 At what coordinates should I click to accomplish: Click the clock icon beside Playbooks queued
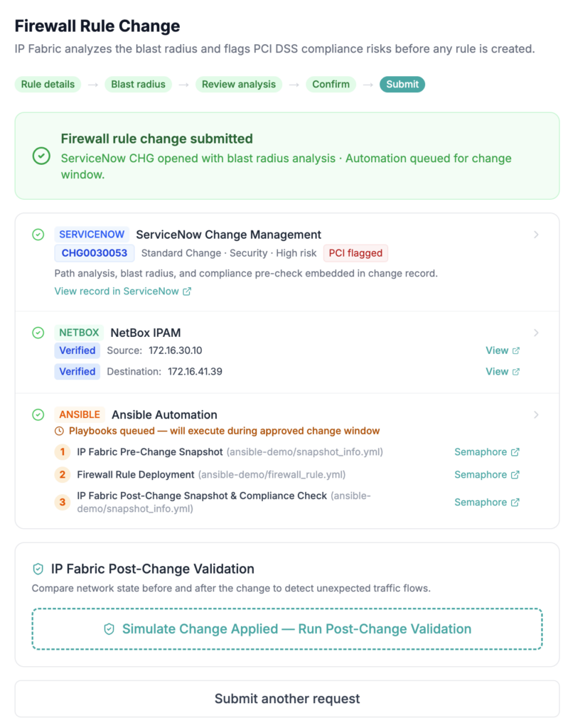[59, 432]
